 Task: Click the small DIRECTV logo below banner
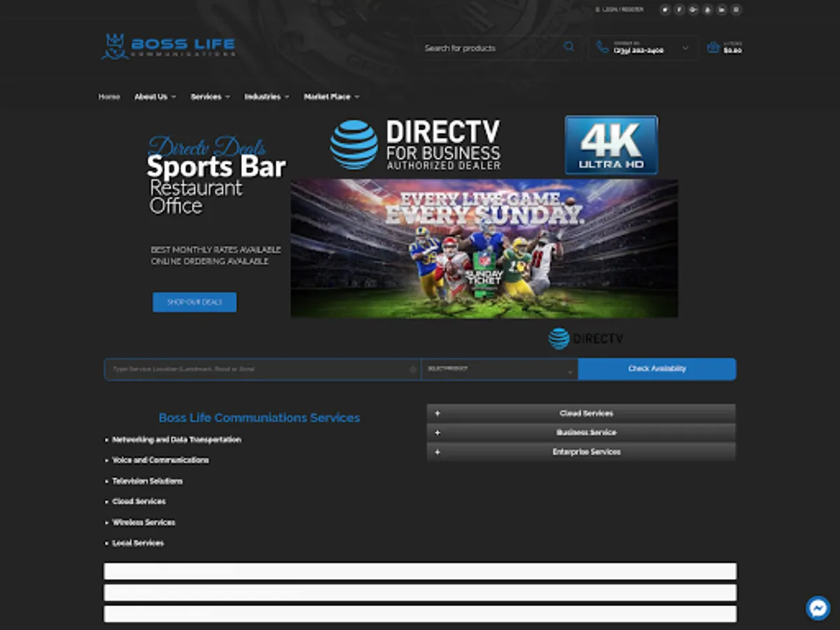tap(586, 339)
